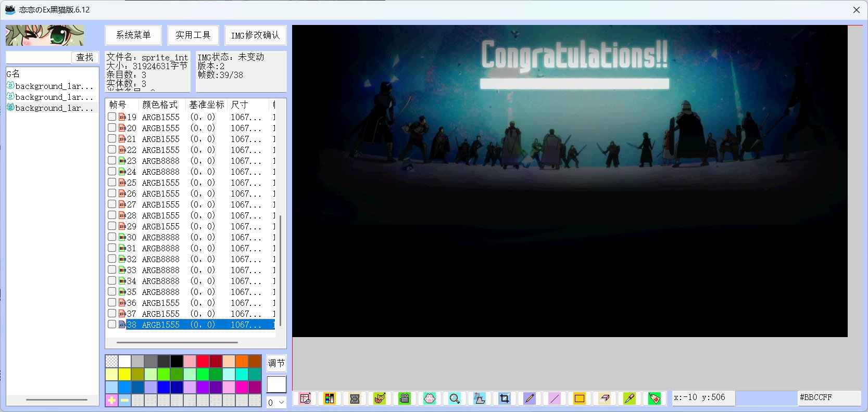Mark the checkbox for frame 37
Viewport: 868px width, 412px height.
coord(112,313)
